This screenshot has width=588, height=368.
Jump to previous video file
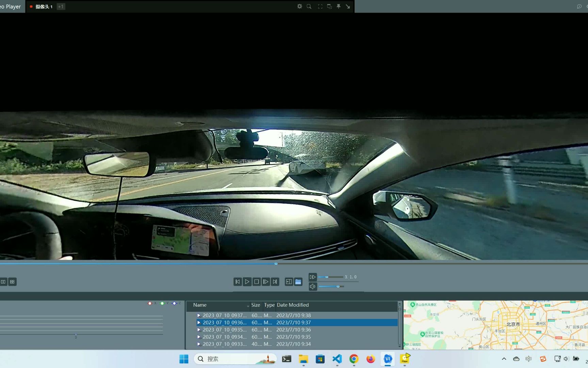[x=238, y=282]
